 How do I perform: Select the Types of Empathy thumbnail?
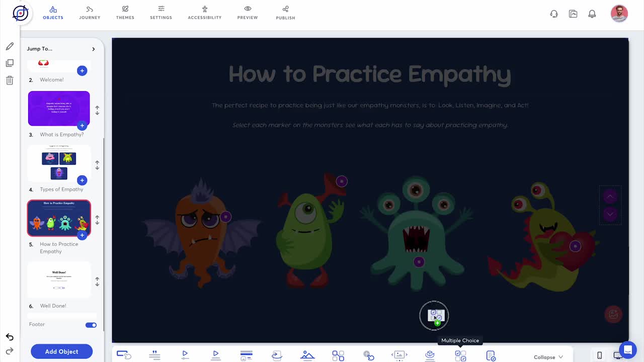tap(59, 163)
